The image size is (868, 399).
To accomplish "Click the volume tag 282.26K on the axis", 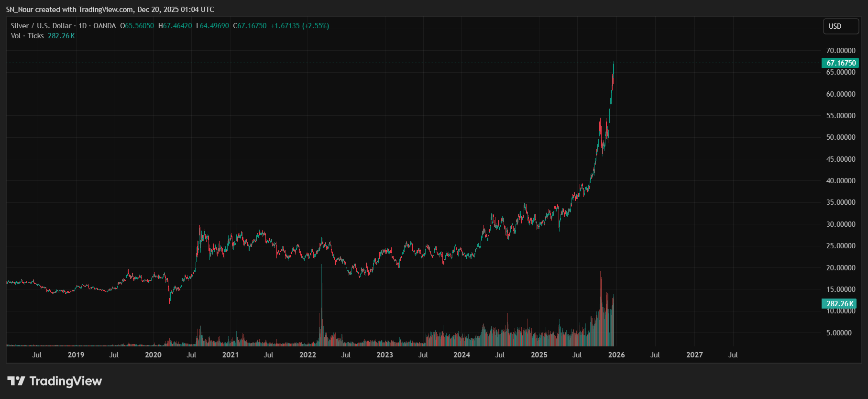I will pos(839,304).
